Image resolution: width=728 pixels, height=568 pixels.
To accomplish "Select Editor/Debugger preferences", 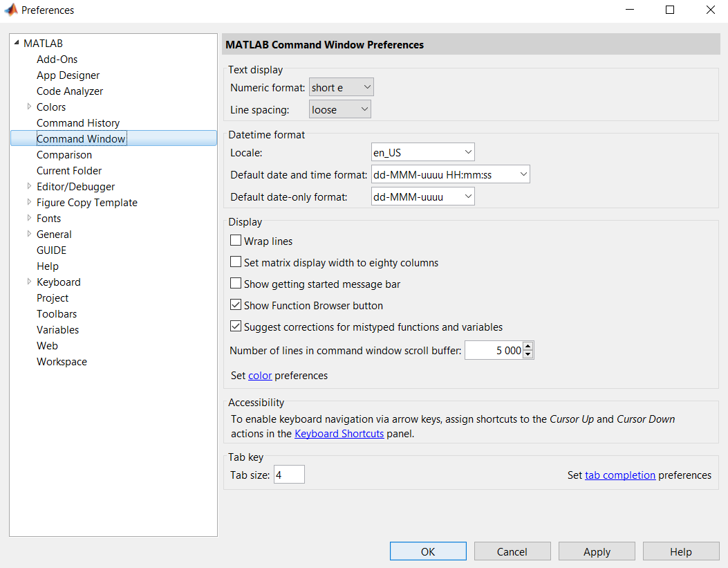I will (x=75, y=187).
